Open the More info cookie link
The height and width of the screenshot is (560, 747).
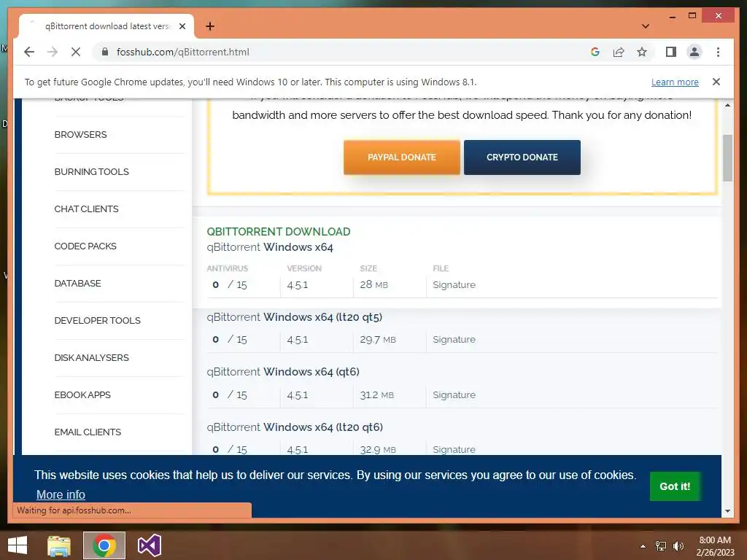61,495
